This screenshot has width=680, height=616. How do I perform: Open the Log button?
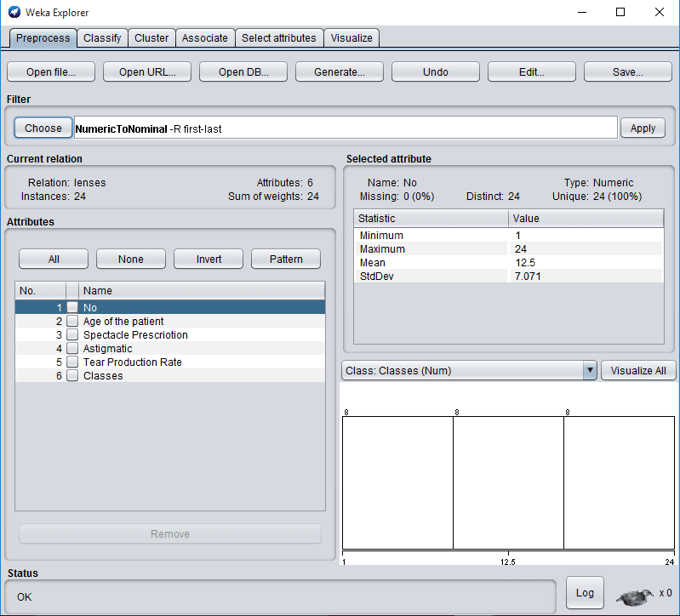coord(585,592)
